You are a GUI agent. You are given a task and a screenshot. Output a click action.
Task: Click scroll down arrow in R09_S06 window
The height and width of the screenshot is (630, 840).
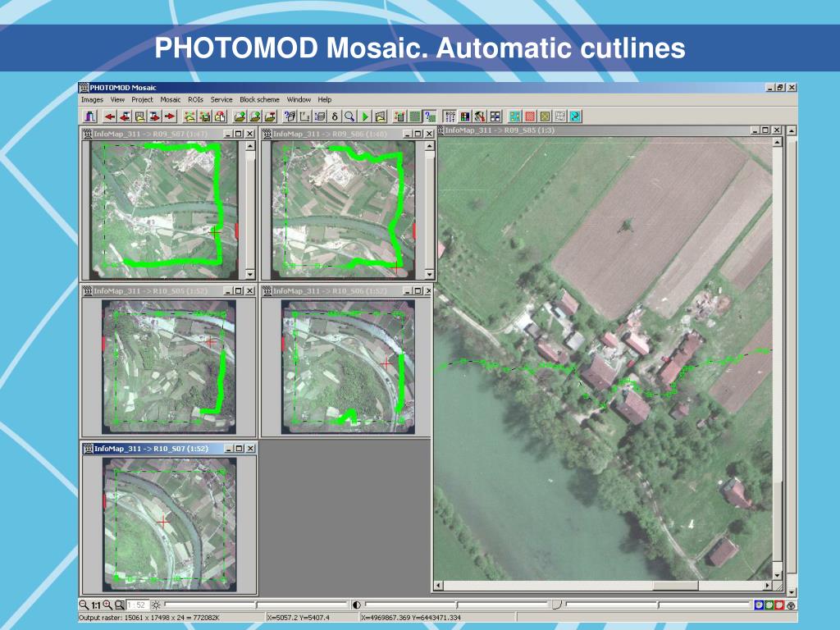pos(429,274)
